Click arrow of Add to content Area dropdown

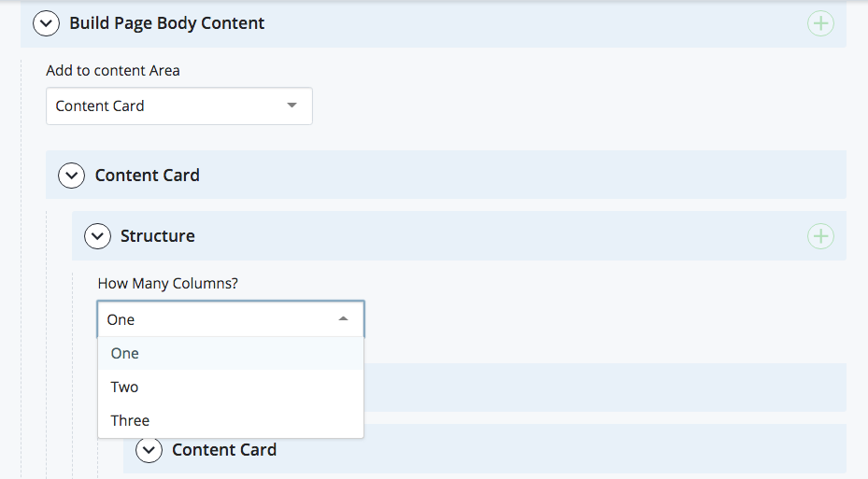click(292, 106)
